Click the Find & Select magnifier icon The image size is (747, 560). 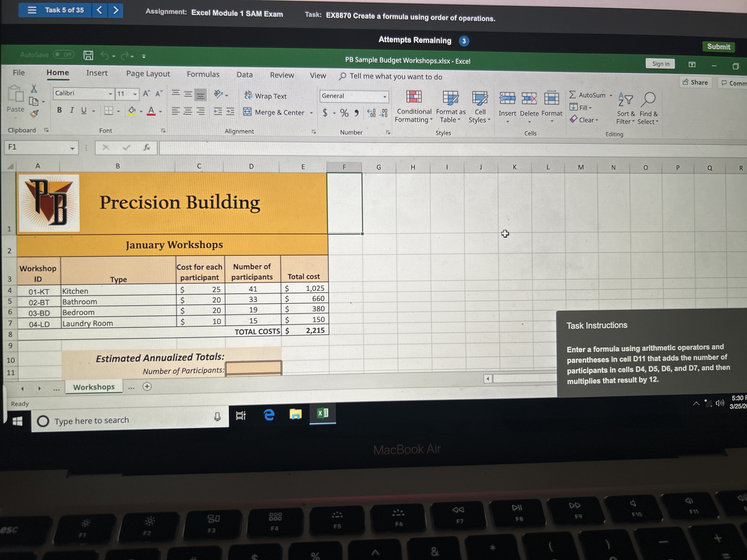tap(648, 99)
